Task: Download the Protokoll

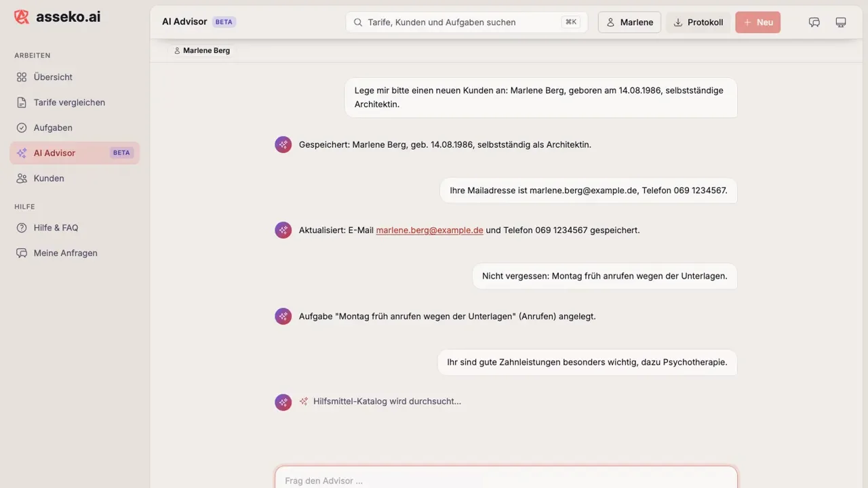Action: (x=698, y=22)
